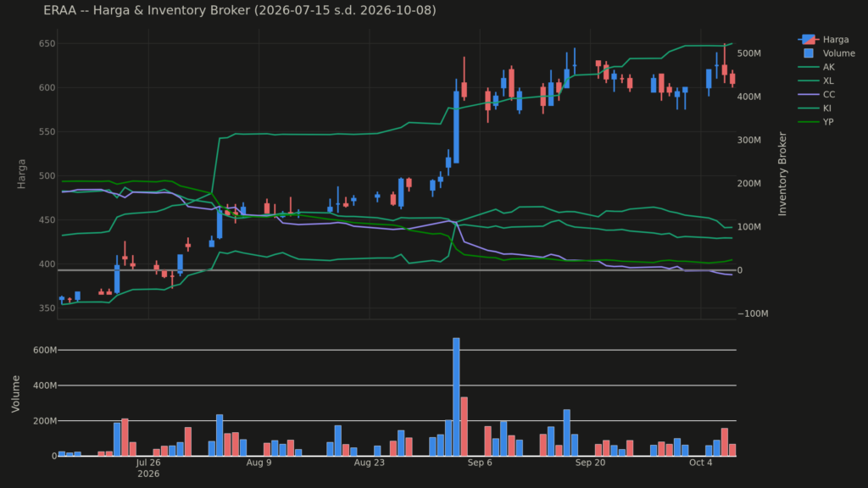Click the Oct 4 date label
The height and width of the screenshot is (488, 868).
click(701, 463)
